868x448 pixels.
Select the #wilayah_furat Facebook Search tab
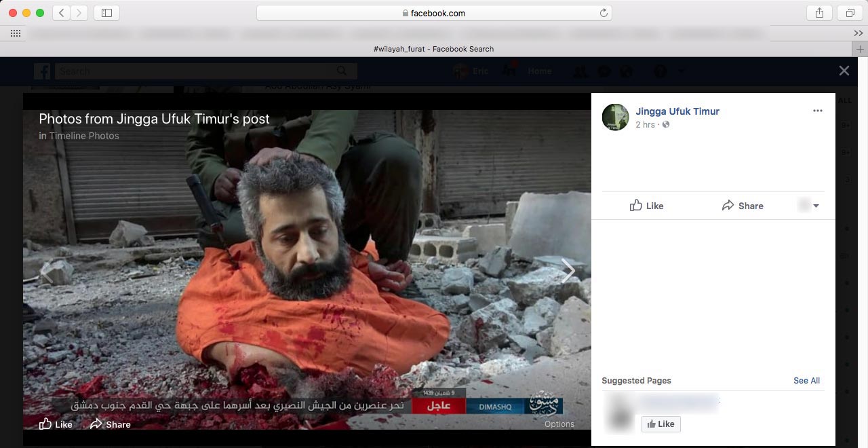coord(433,49)
